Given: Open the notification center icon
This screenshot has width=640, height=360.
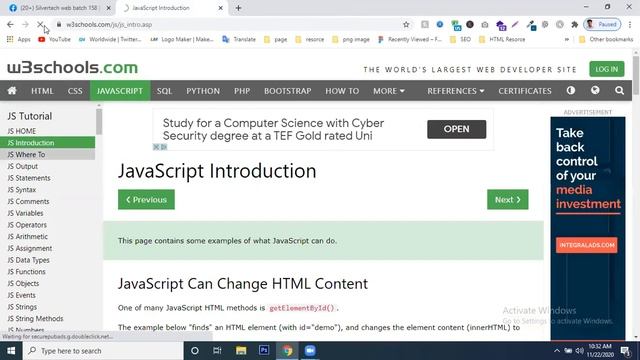Looking at the screenshot, I should coord(625,351).
